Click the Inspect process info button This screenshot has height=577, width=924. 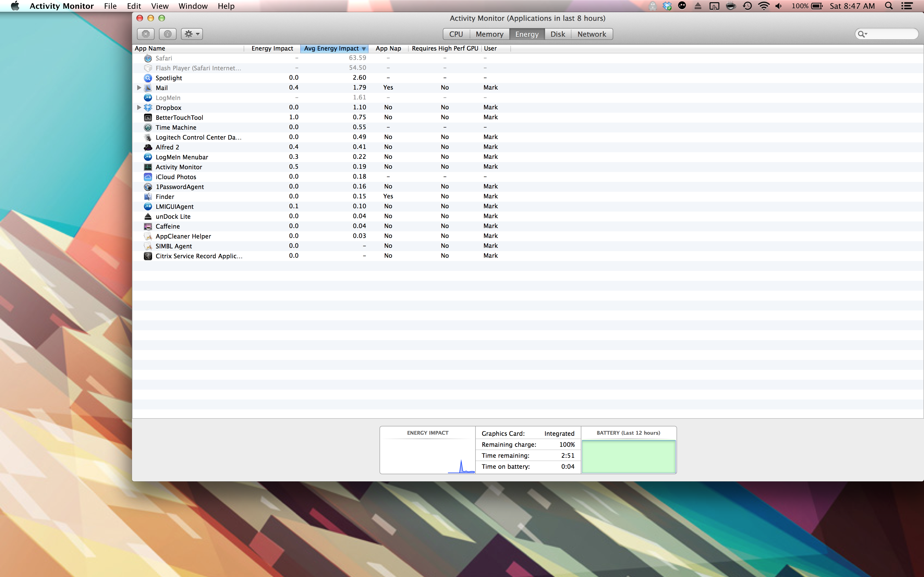pyautogui.click(x=168, y=34)
